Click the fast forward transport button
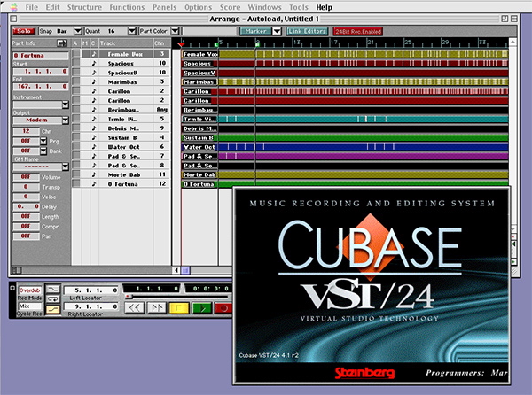This screenshot has height=395, width=532. click(x=156, y=308)
